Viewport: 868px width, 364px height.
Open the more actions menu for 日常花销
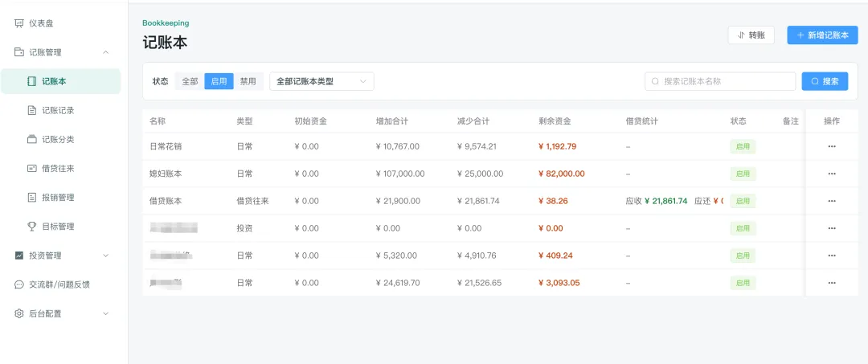pyautogui.click(x=832, y=146)
